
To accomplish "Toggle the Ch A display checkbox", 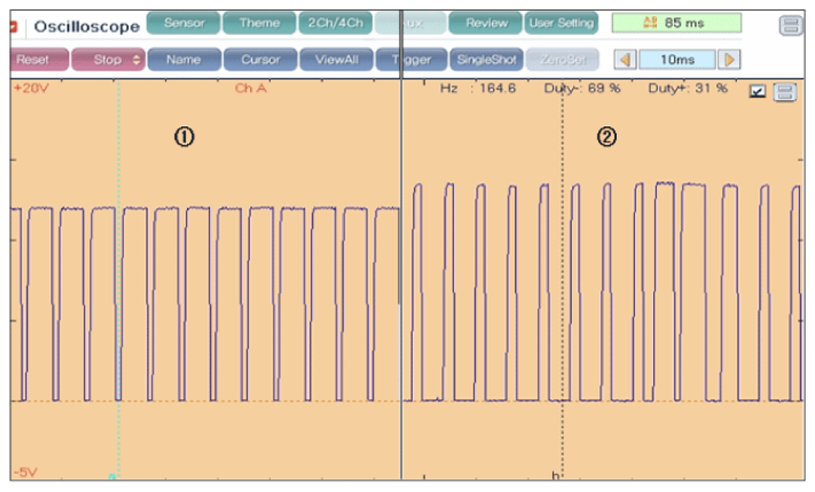I will point(758,92).
